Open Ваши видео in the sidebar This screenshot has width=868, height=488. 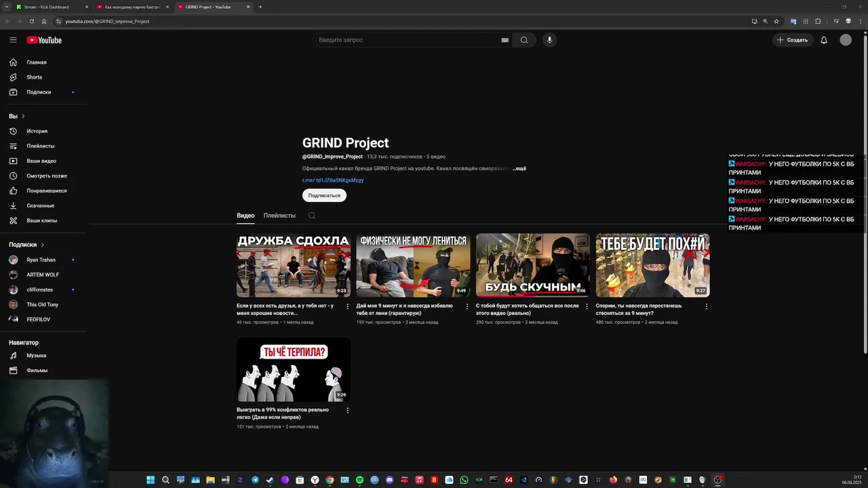tap(43, 161)
